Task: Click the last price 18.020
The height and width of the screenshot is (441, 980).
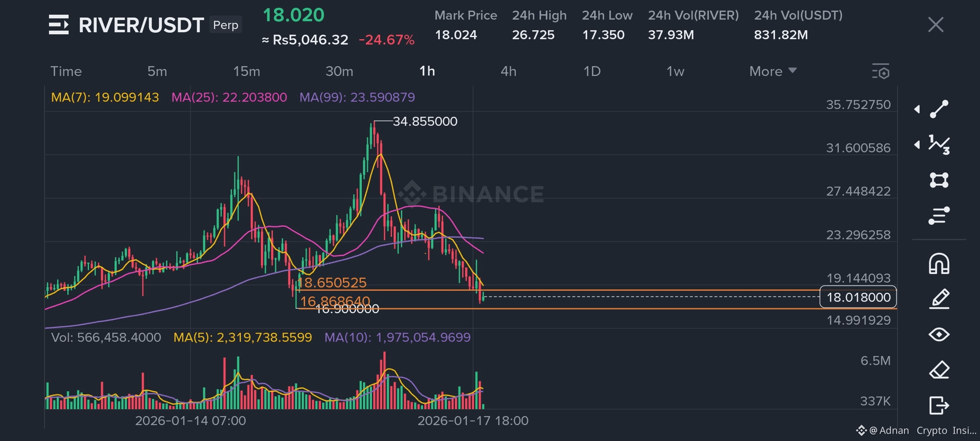Action: click(x=294, y=15)
